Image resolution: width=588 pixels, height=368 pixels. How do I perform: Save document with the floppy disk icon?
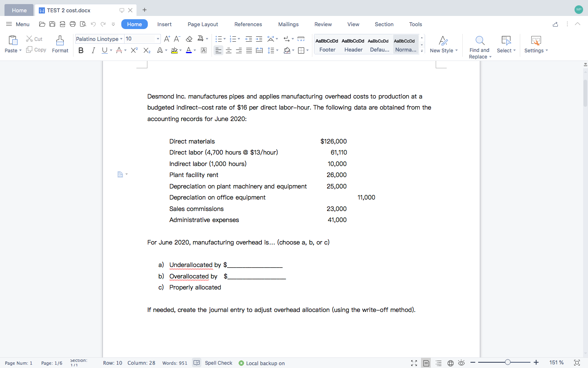point(52,24)
